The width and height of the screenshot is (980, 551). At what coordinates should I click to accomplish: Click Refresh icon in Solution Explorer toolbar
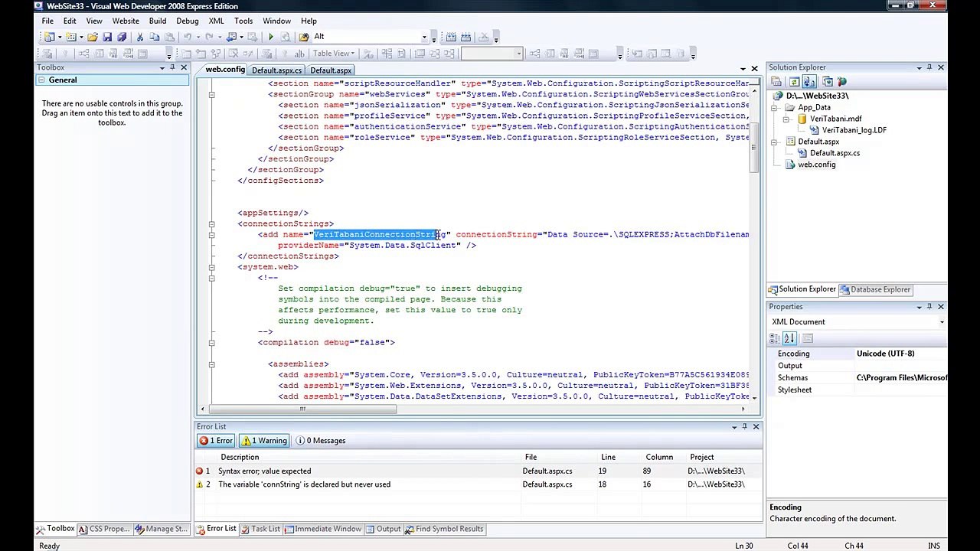click(x=794, y=81)
